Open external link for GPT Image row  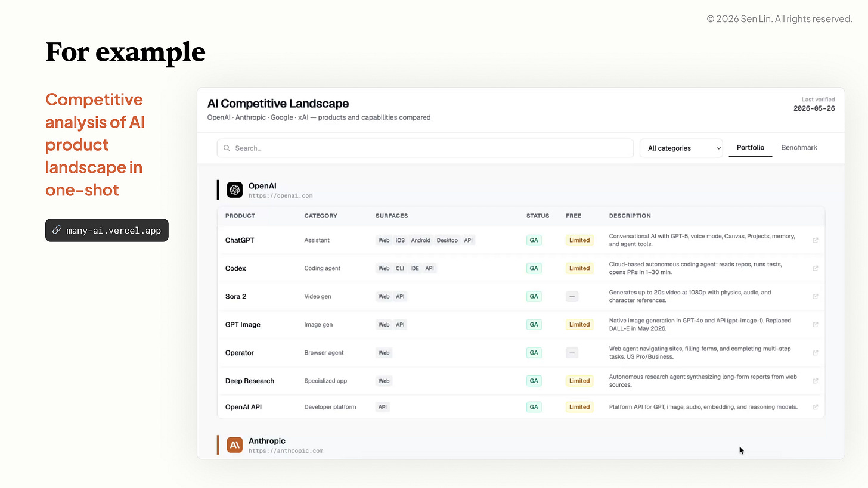(x=816, y=325)
